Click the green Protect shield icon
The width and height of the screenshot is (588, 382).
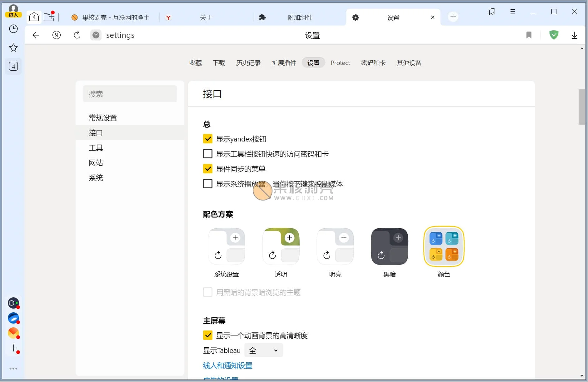554,35
